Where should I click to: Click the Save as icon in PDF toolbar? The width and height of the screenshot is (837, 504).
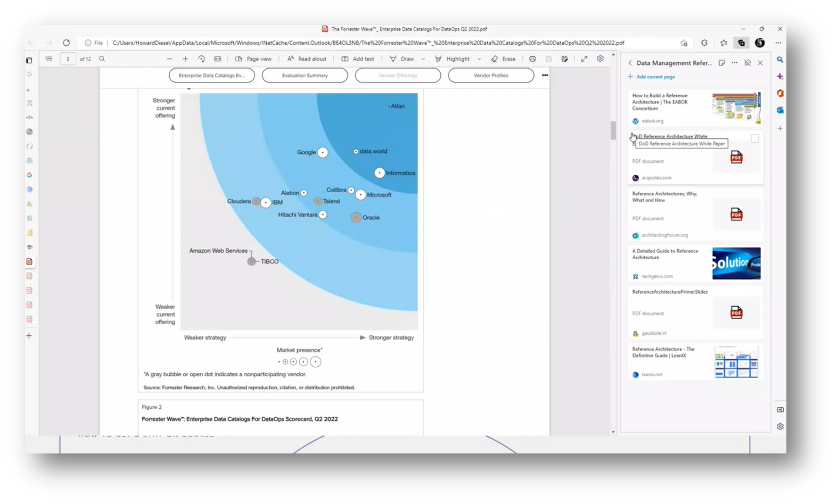pyautogui.click(x=565, y=59)
